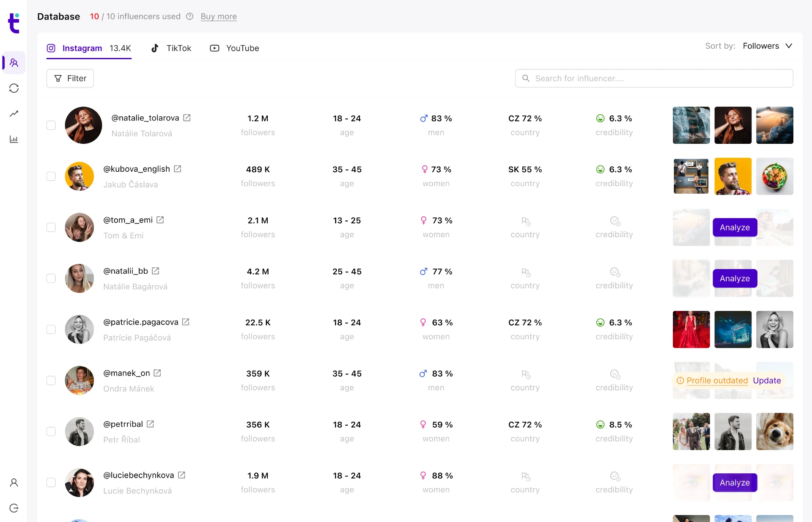Image resolution: width=812 pixels, height=522 pixels.
Task: Click the credibility smiley icon for @natalie_tolarova
Action: 600,118
